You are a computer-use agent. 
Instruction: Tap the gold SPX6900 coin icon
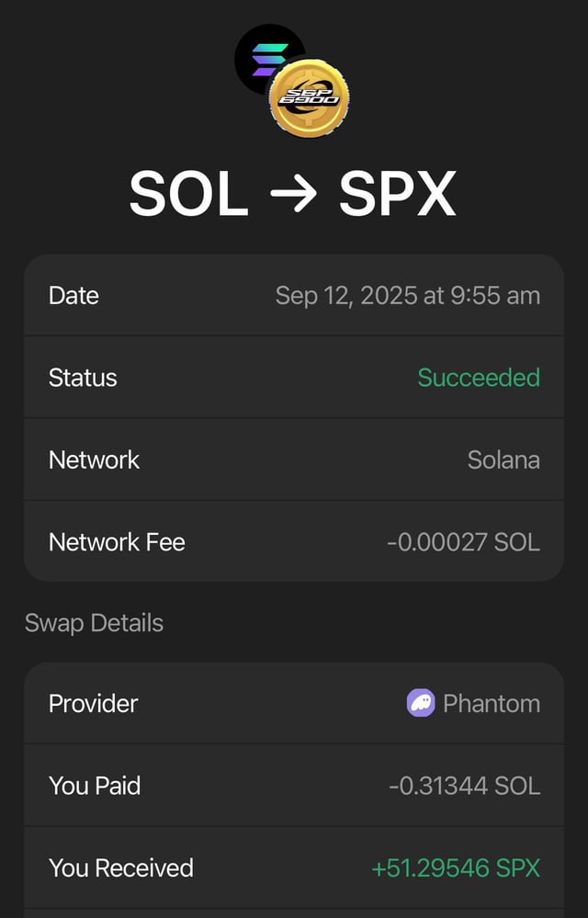(x=310, y=97)
